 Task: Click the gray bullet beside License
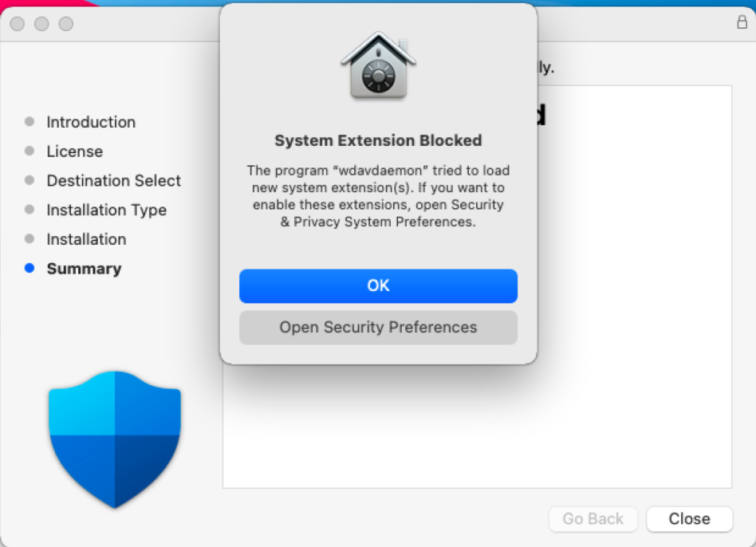click(x=30, y=151)
